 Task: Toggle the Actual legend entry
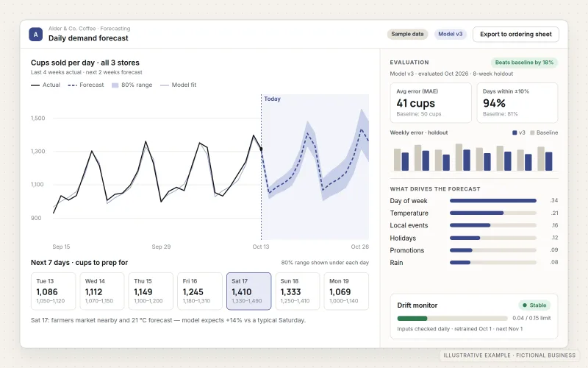pos(46,85)
